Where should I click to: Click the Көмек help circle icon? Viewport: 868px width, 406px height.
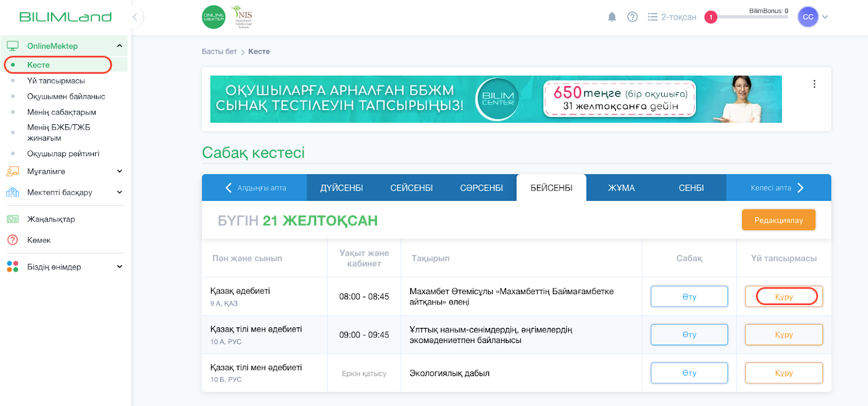point(12,240)
